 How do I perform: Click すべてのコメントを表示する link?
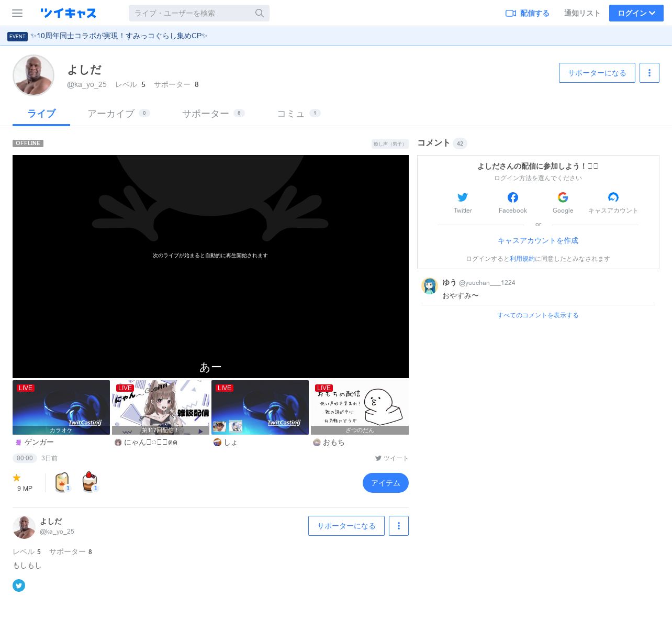(538, 315)
